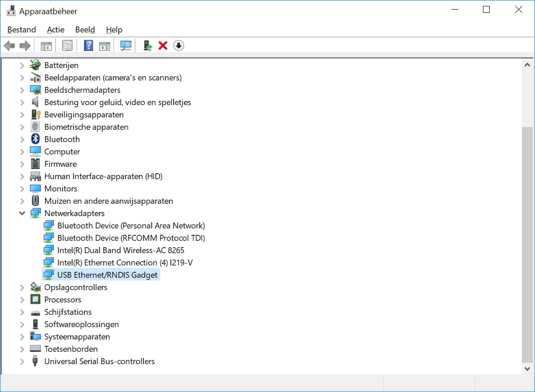Expand the Monitors node chevron
This screenshot has height=392, width=535.
click(x=22, y=189)
